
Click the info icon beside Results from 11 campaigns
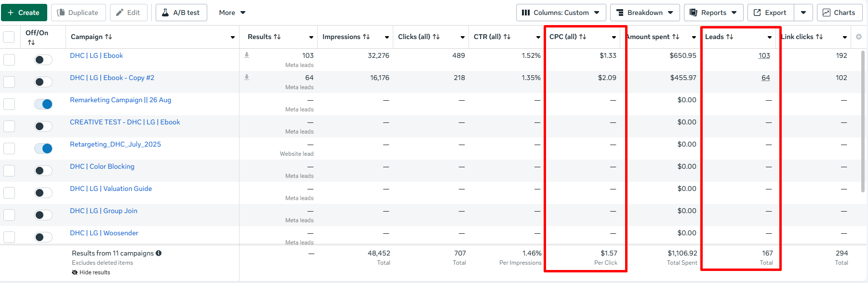pyautogui.click(x=159, y=253)
